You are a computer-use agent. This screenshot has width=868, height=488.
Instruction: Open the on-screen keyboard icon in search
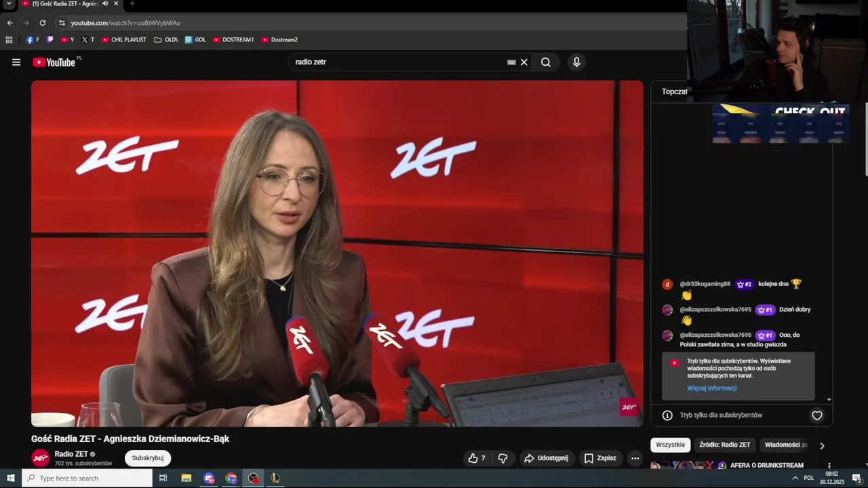[x=511, y=62]
